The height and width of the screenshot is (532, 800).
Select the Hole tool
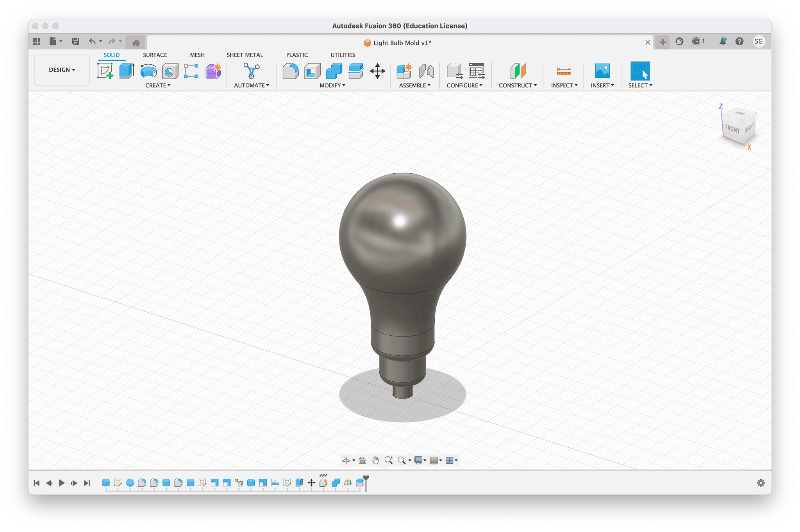[x=170, y=71]
